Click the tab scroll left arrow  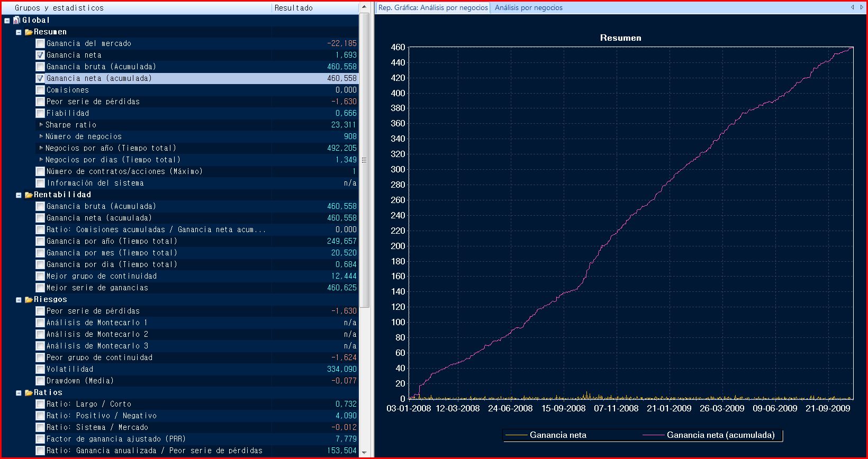pyautogui.click(x=852, y=7)
